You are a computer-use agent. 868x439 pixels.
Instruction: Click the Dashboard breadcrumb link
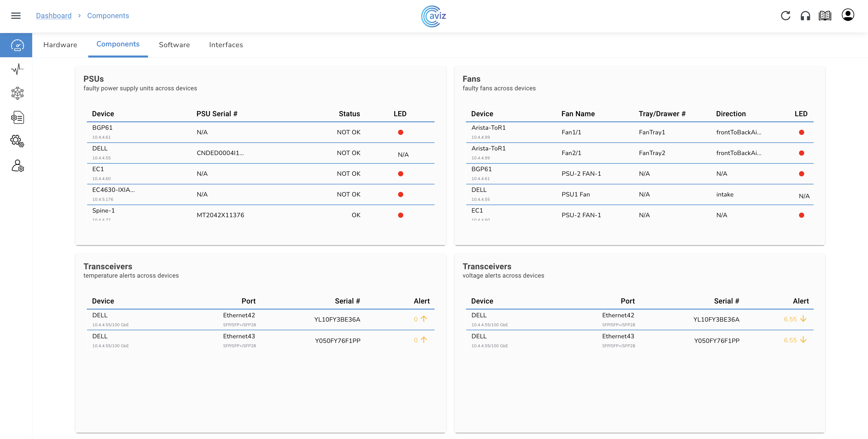coord(53,16)
